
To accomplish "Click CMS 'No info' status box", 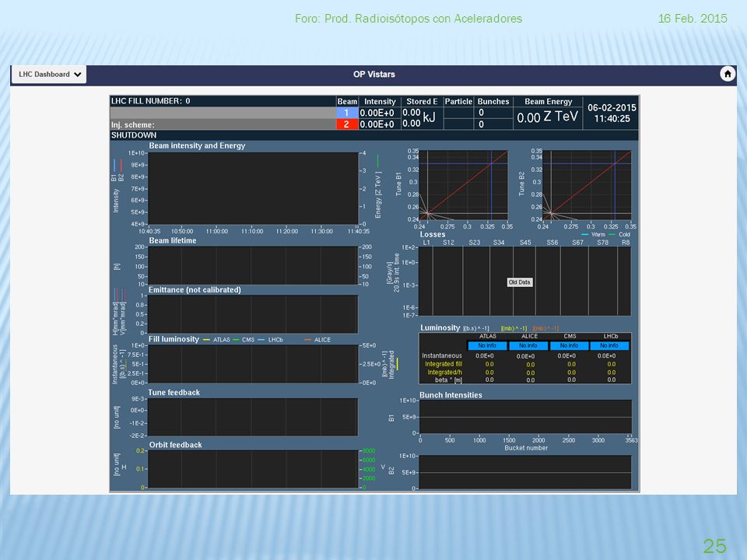I will (570, 345).
